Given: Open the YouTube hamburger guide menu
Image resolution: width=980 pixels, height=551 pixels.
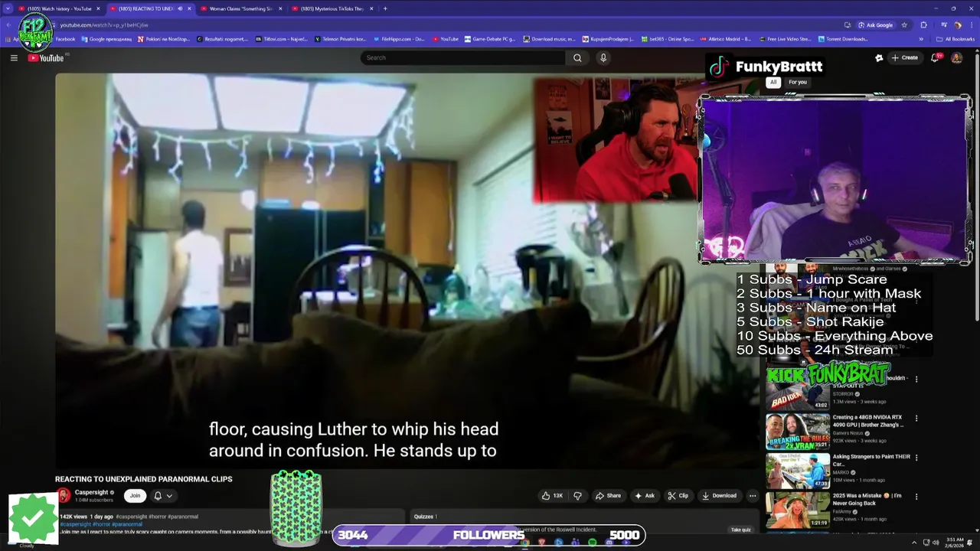Looking at the screenshot, I should coord(14,57).
